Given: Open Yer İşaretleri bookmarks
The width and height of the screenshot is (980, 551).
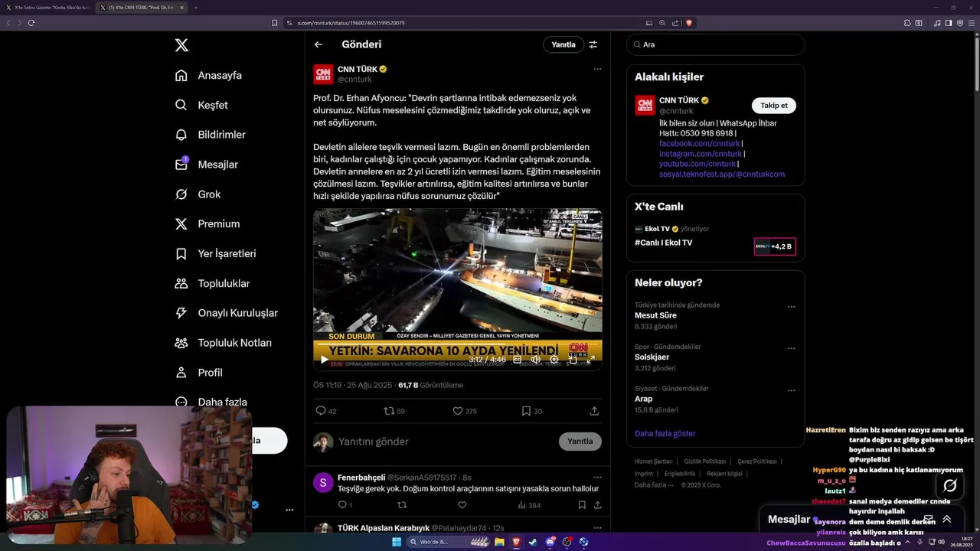Looking at the screenshot, I should coord(215,253).
